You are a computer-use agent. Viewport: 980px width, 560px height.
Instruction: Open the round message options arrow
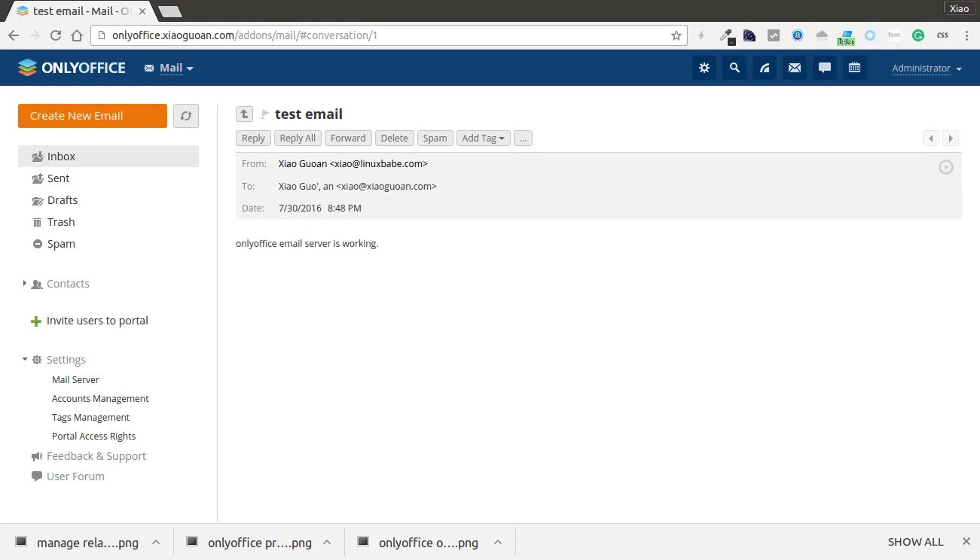click(x=946, y=167)
